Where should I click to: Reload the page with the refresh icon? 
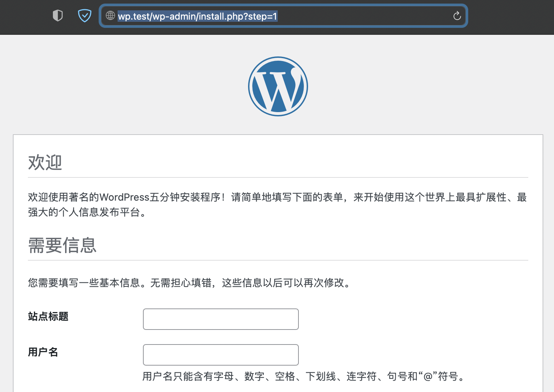click(457, 16)
